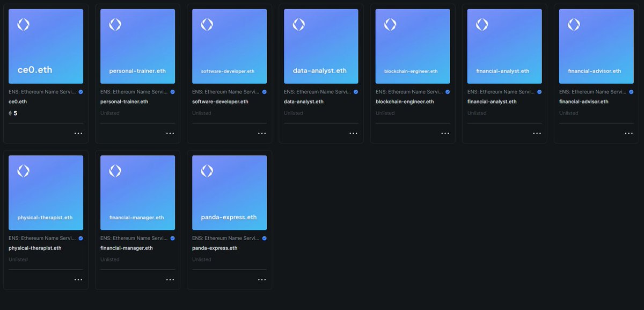Image resolution: width=644 pixels, height=310 pixels.
Task: Click verified badge on personal-trainer.eth card
Action: point(172,92)
